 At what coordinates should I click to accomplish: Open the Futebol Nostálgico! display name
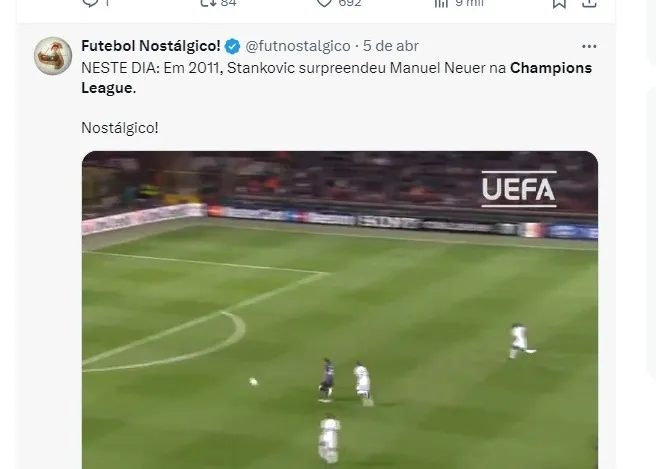pyautogui.click(x=151, y=46)
